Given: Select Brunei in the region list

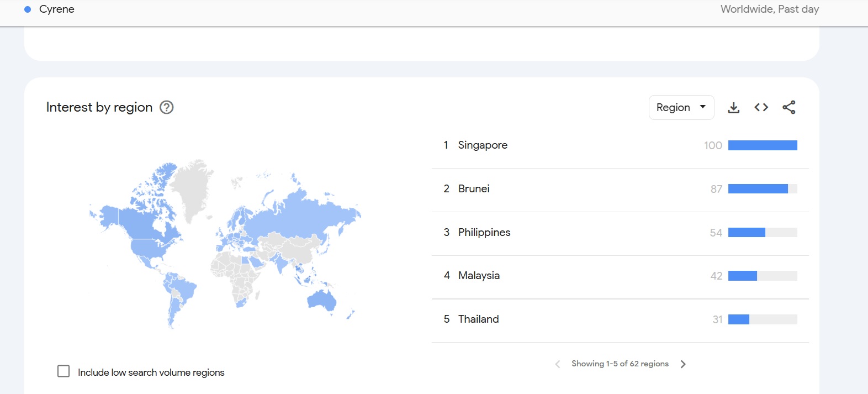Looking at the screenshot, I should pyautogui.click(x=474, y=189).
